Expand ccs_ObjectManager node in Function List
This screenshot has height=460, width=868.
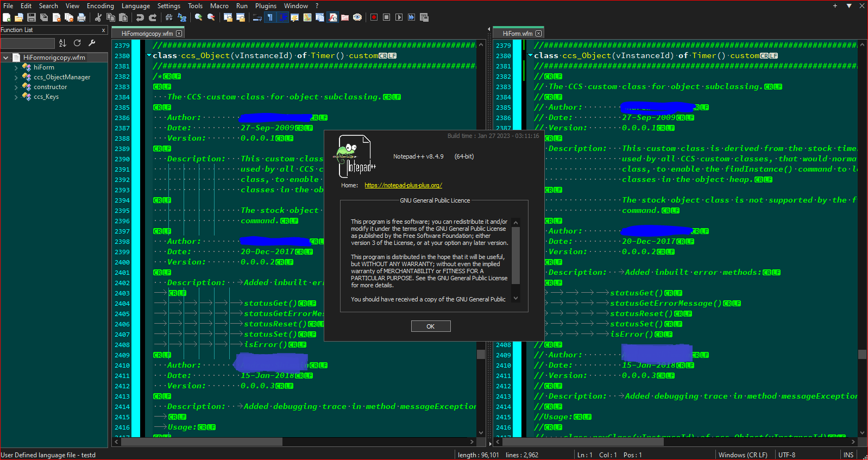tap(16, 77)
